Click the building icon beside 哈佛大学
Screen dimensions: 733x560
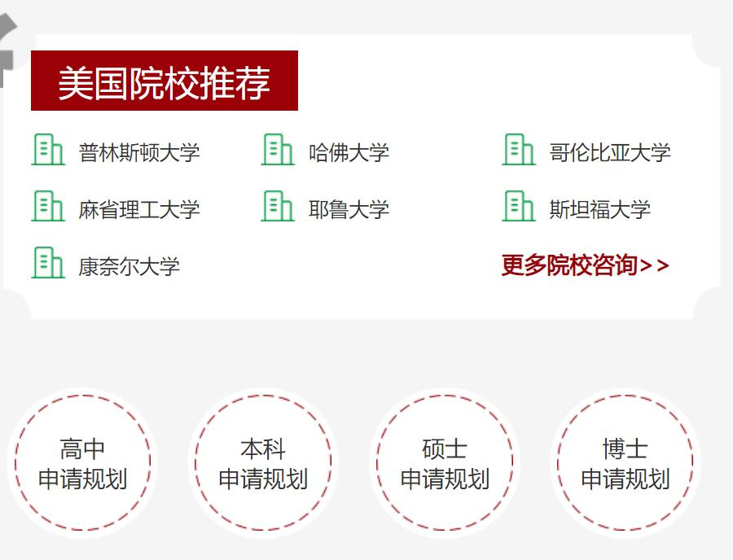coord(279,150)
